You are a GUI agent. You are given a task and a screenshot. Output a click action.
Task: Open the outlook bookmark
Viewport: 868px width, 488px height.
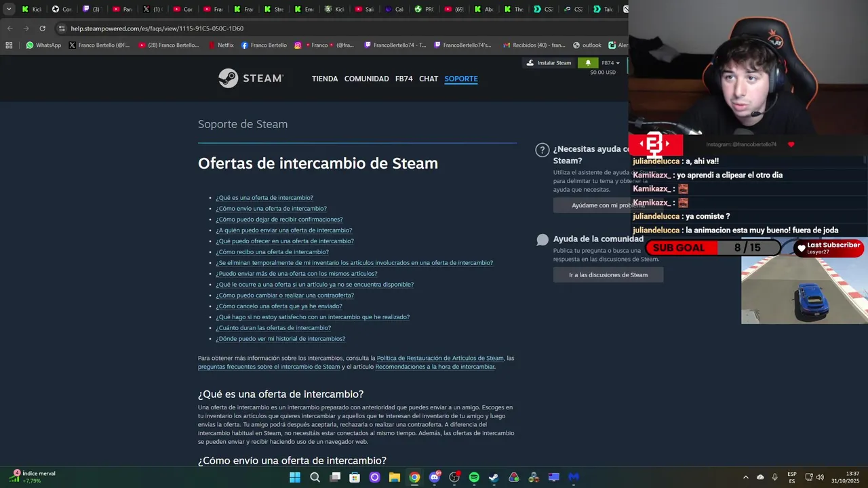[587, 45]
